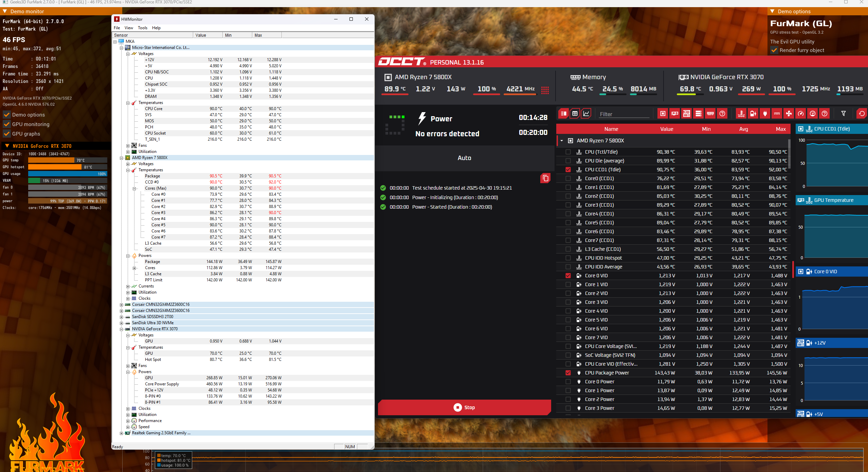Switch OCCT monitoring to the graph view icon
This screenshot has width=868, height=472.
pos(586,113)
